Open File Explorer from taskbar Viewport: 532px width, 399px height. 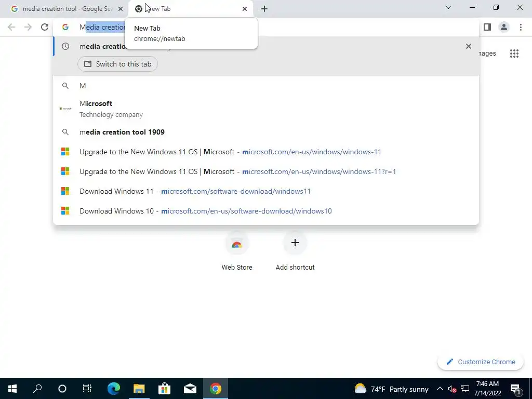[139, 389]
